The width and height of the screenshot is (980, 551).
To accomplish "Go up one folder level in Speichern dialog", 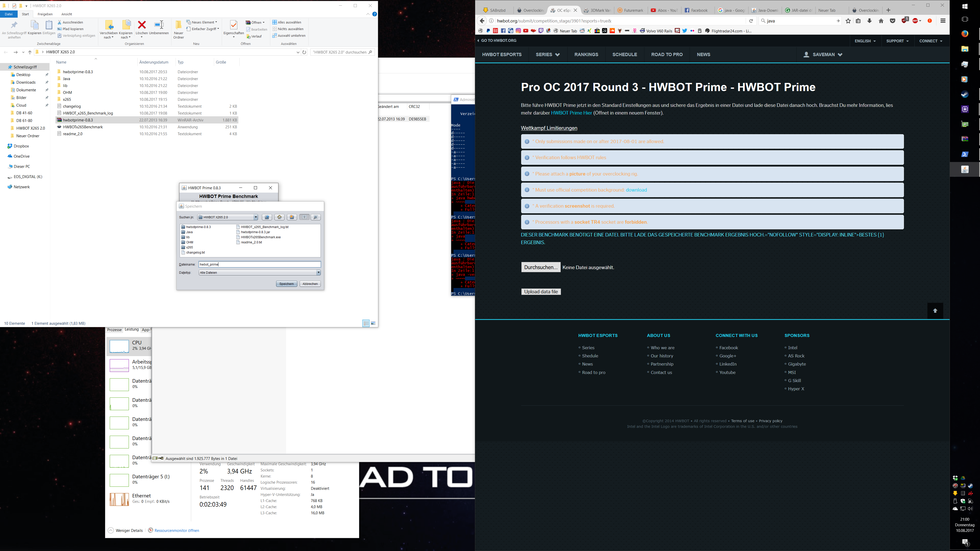I will 267,217.
